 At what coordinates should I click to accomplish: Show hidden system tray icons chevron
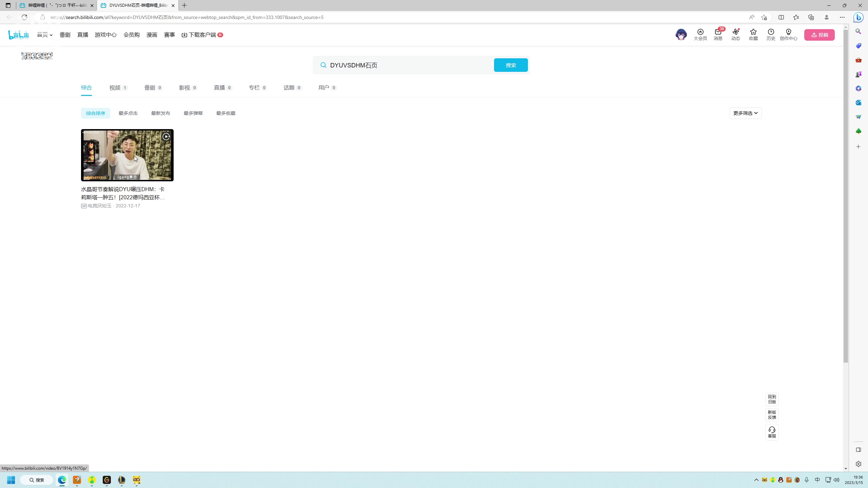point(756,480)
